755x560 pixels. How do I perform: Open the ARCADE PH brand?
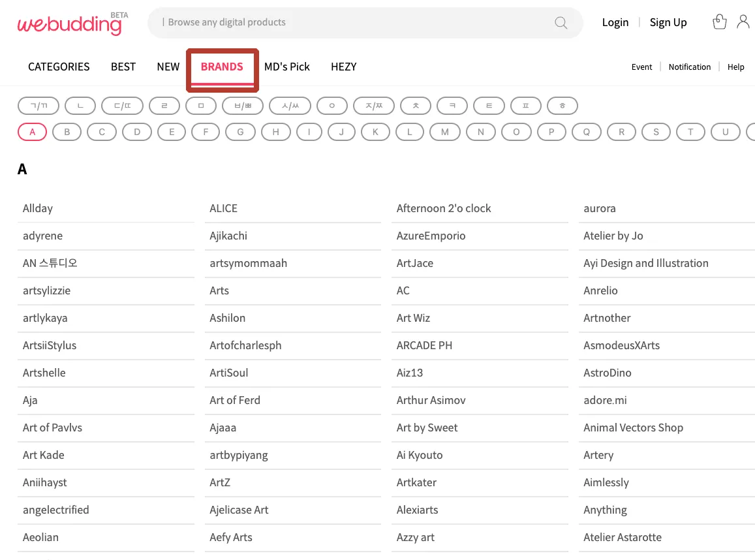pos(480,346)
